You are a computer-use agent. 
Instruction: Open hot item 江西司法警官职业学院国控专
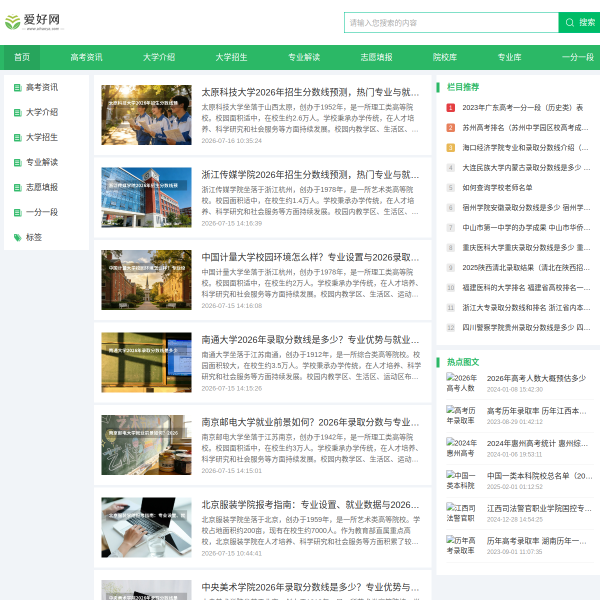pyautogui.click(x=539, y=509)
